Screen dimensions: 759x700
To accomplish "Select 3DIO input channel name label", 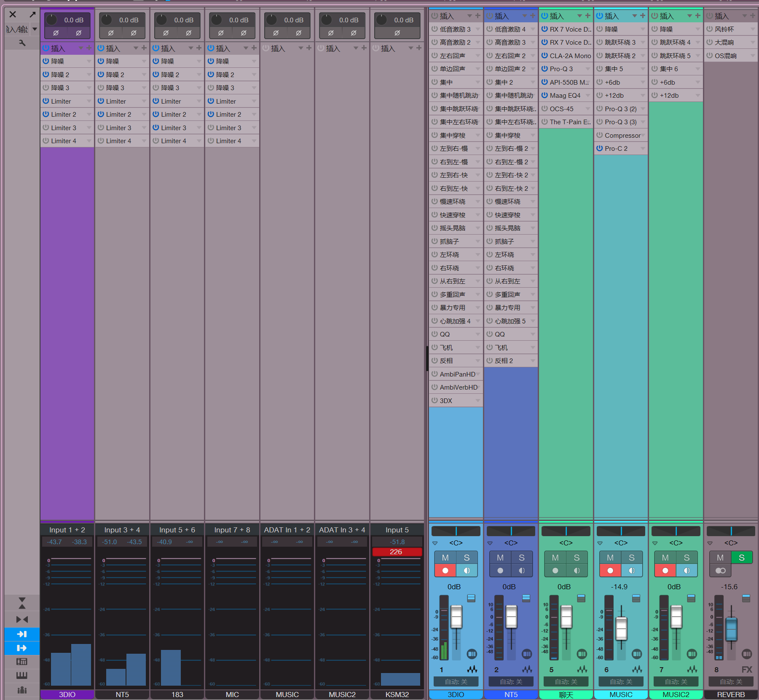I will (x=67, y=695).
